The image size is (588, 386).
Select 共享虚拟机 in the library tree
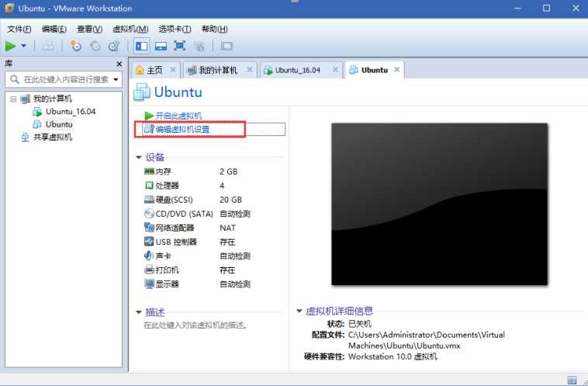point(53,137)
